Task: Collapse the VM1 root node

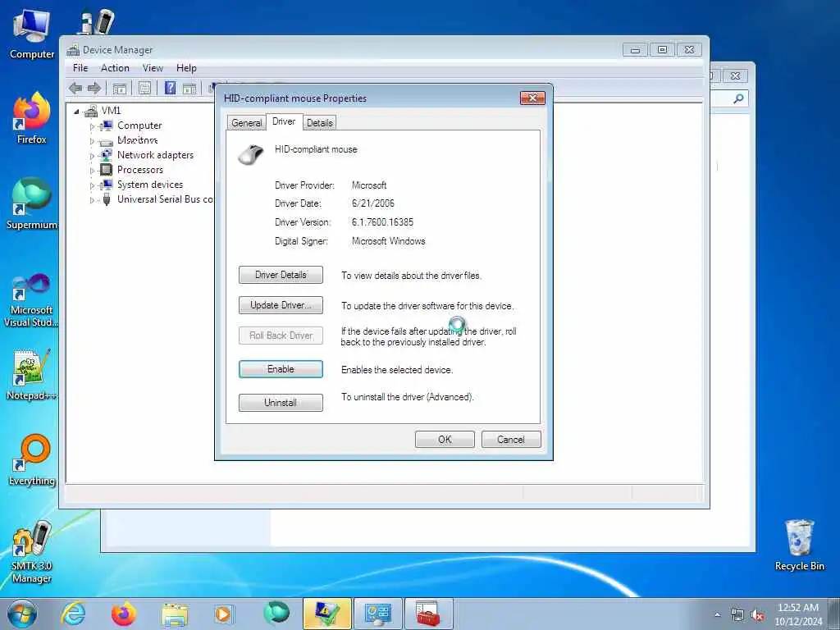Action: [76, 112]
